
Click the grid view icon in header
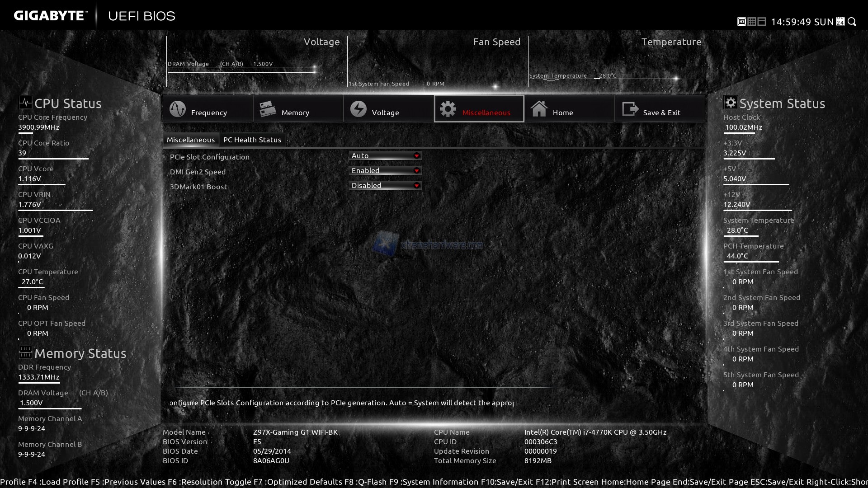pos(751,22)
